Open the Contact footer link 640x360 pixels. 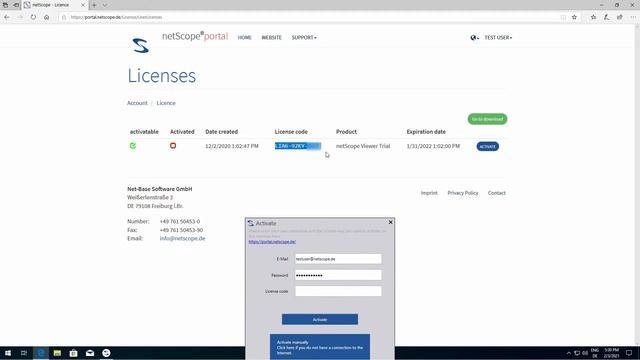496,193
